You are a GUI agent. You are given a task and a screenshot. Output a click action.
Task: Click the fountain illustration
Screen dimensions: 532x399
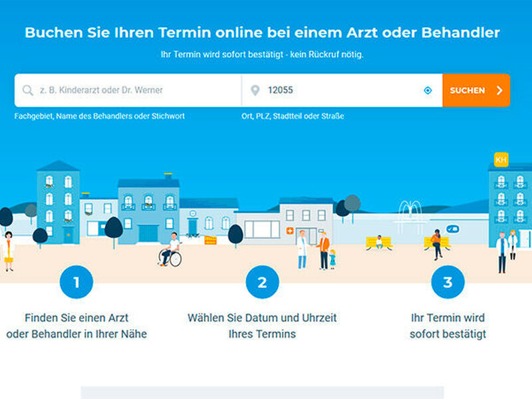[410, 216]
